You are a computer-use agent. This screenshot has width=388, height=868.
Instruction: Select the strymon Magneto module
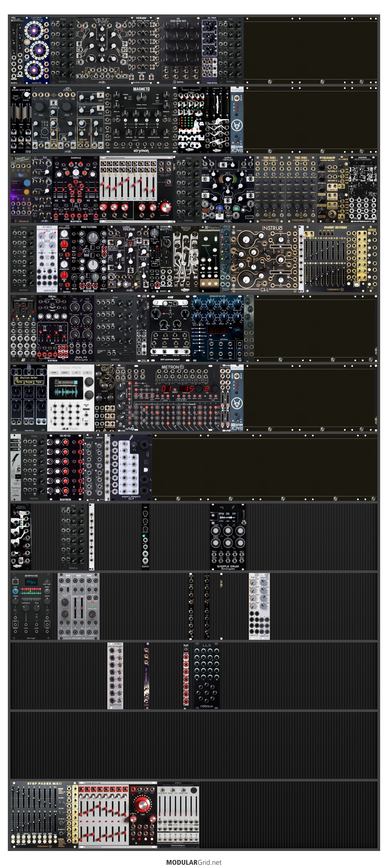click(141, 120)
